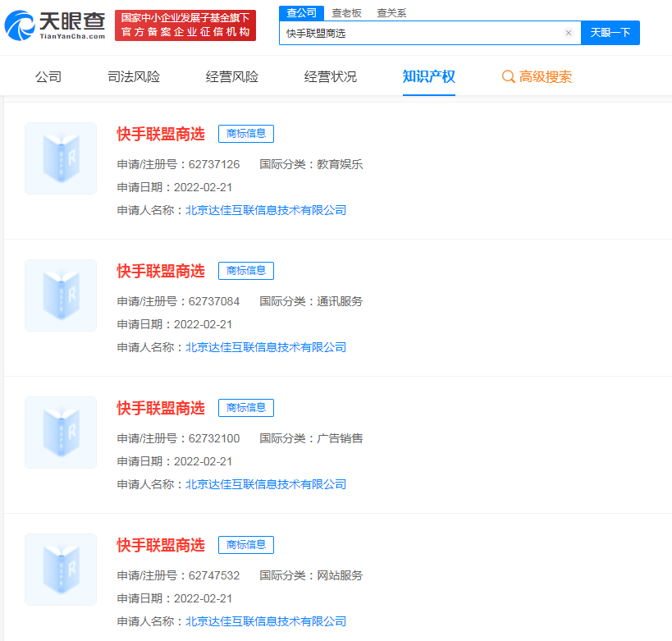The width and height of the screenshot is (672, 641).
Task: Switch to the 查关系 search tab
Action: pyautogui.click(x=391, y=13)
